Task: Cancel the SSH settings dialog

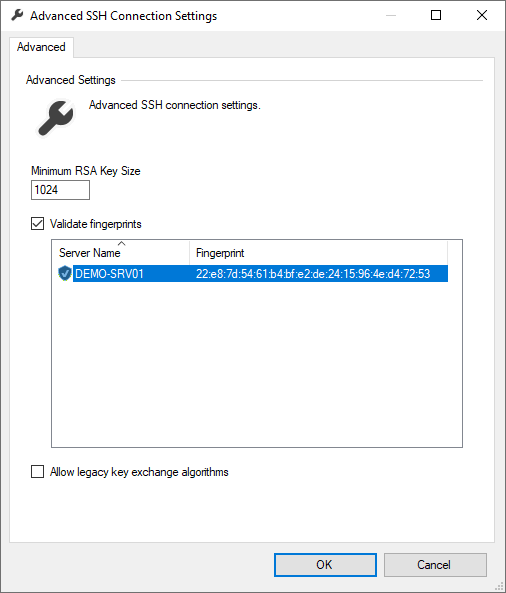Action: point(435,565)
